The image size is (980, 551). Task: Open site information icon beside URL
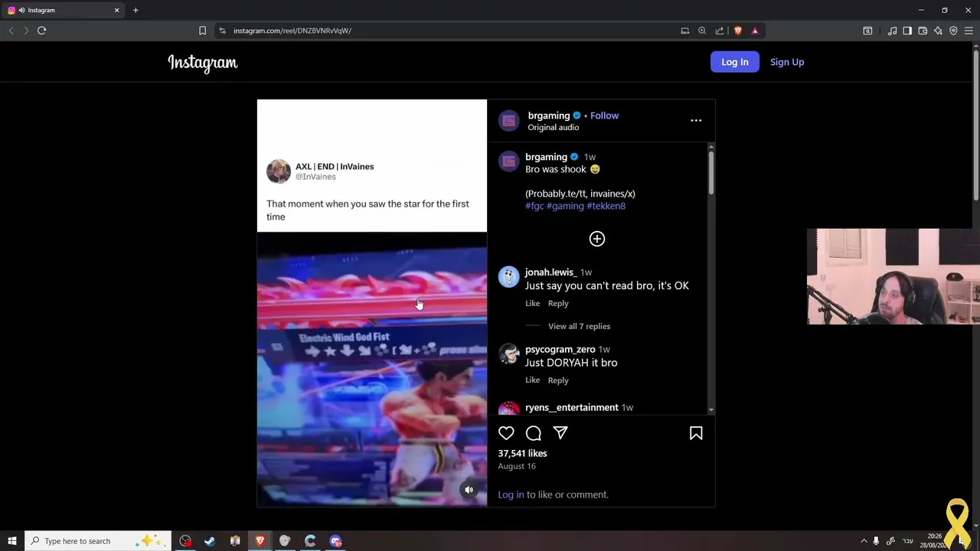[222, 31]
